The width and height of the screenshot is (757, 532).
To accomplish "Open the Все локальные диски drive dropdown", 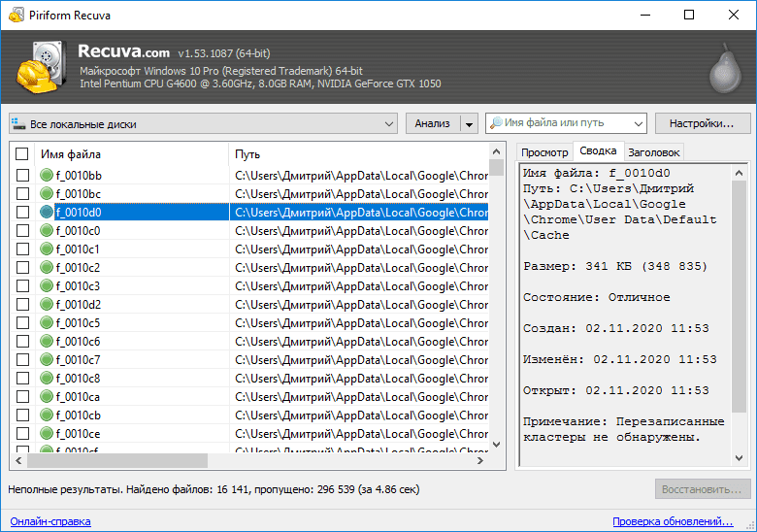I will pos(203,123).
